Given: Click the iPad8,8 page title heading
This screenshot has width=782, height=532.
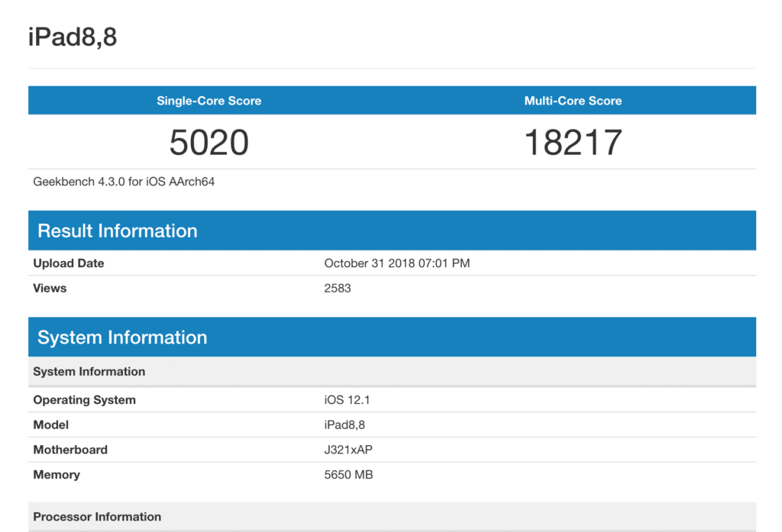Looking at the screenshot, I should [x=73, y=37].
